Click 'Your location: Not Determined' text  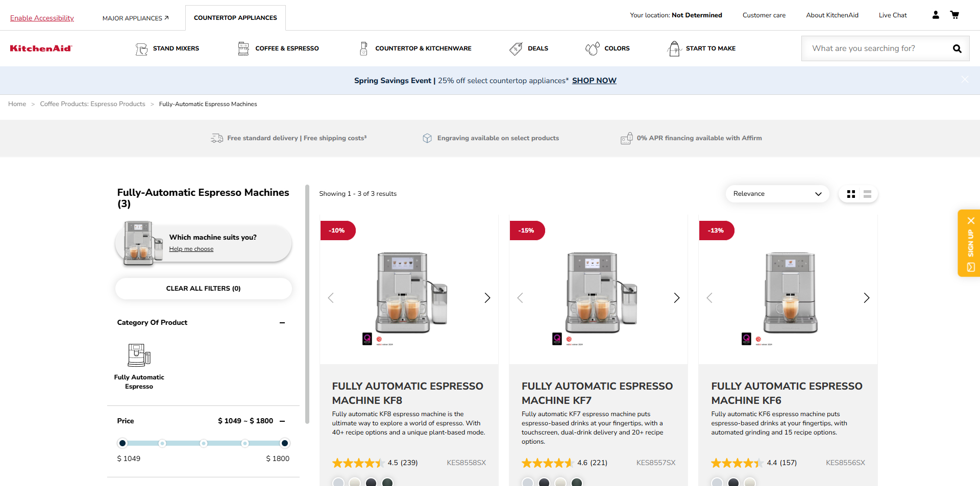pyautogui.click(x=676, y=15)
